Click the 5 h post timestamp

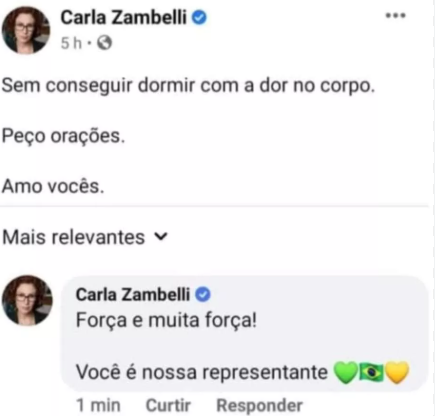[x=71, y=43]
